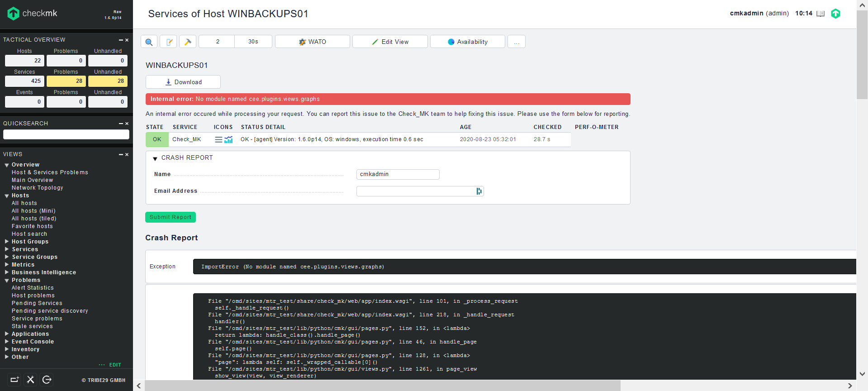Open the Check_MK service action menu icon

tap(218, 139)
